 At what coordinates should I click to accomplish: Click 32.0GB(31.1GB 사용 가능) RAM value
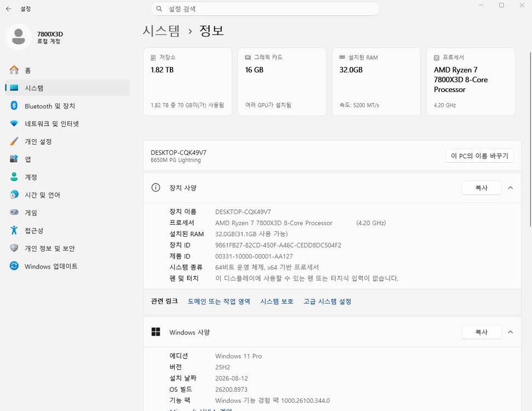251,234
